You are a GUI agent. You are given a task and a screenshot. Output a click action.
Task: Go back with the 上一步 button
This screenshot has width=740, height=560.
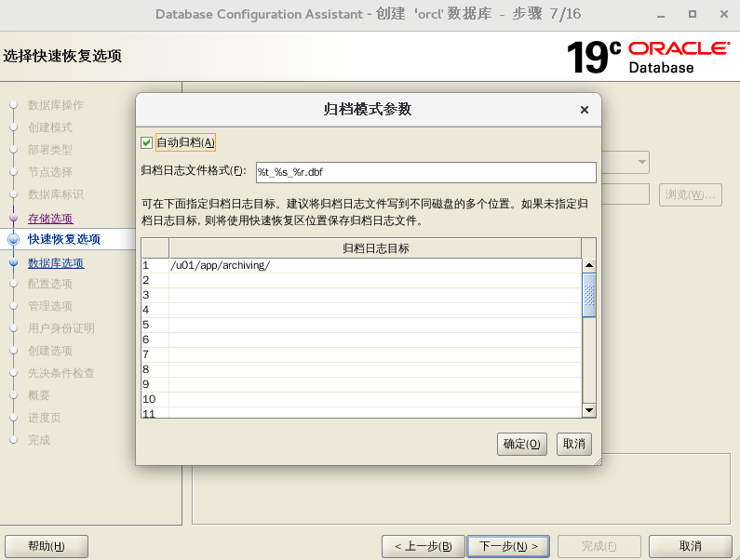point(423,546)
